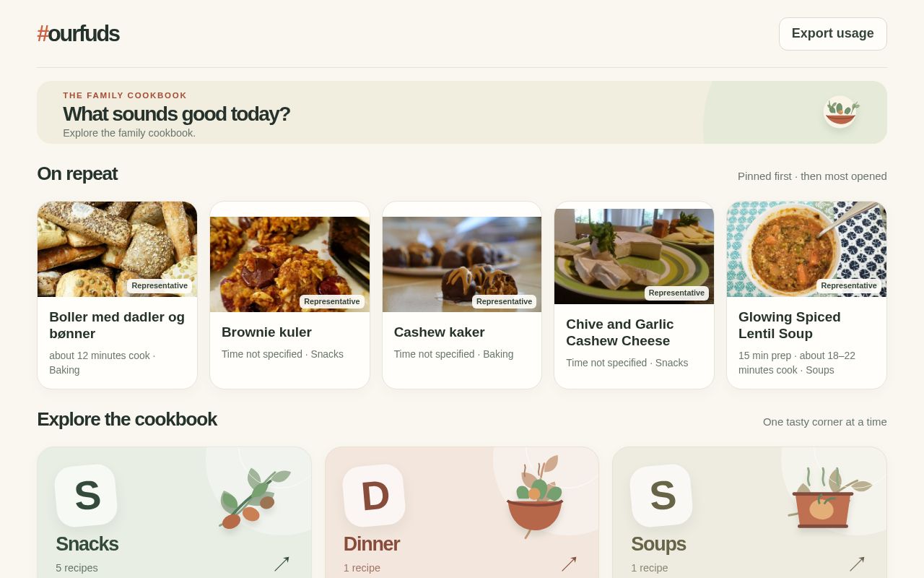924x578 pixels.
Task: Open Boller med dadler og bønner recipe
Action: pyautogui.click(x=117, y=296)
